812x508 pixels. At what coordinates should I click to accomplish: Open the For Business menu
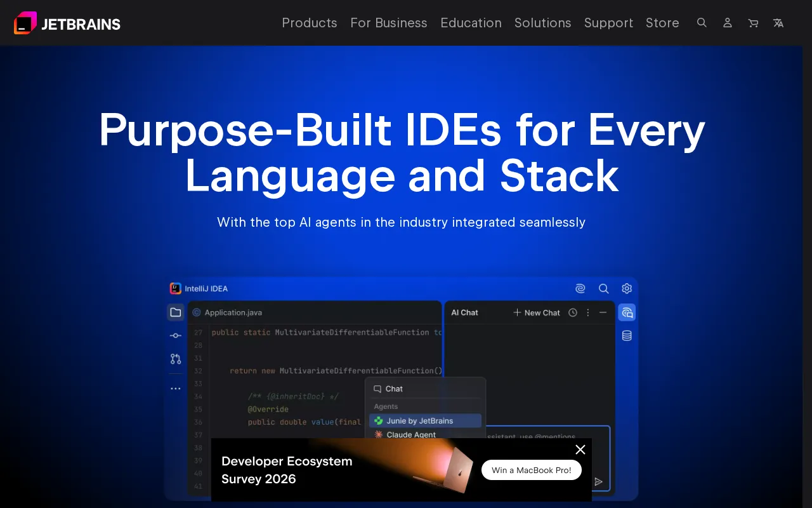coord(389,23)
